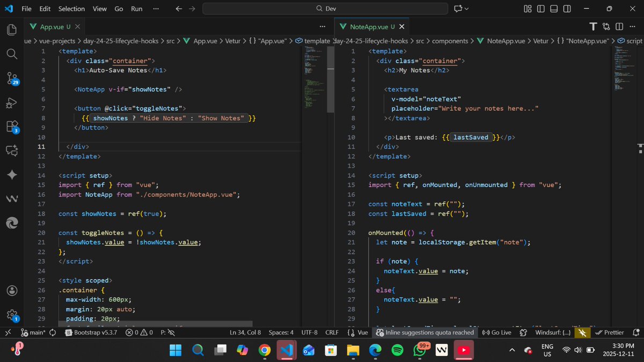Viewport: 644px width, 362px height.
Task: Click the CRLF line-ending indicator
Action: 332,333
